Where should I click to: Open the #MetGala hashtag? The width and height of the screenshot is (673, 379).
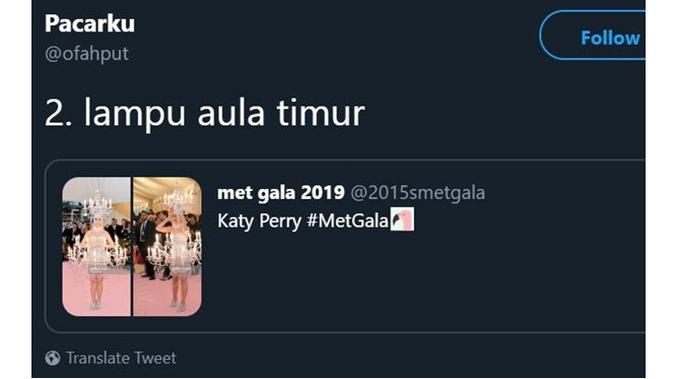tap(348, 221)
